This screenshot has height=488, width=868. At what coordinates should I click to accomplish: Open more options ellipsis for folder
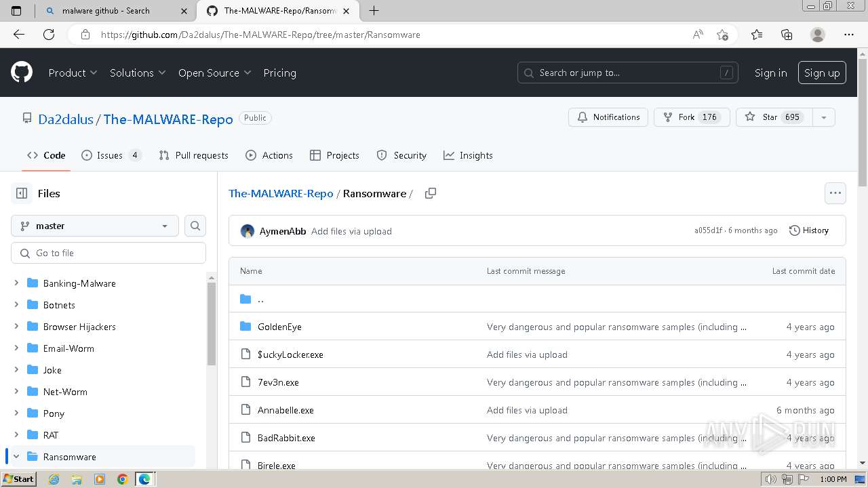pyautogui.click(x=835, y=193)
